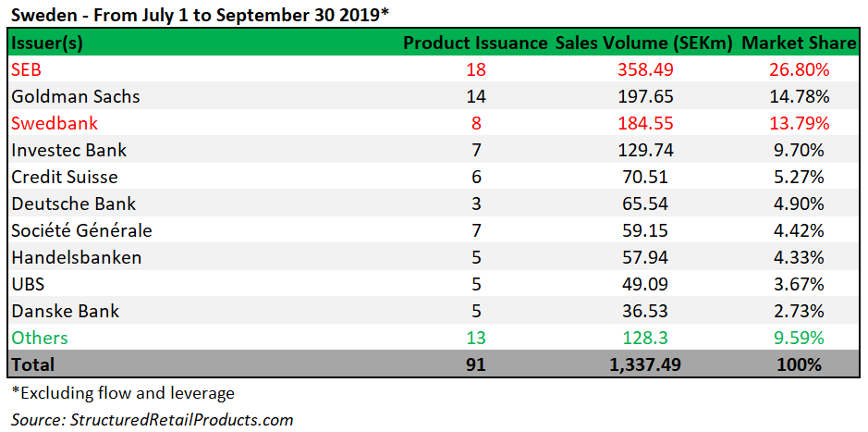Click the Total product issuance 91
This screenshot has height=432, width=868.
pos(475,364)
